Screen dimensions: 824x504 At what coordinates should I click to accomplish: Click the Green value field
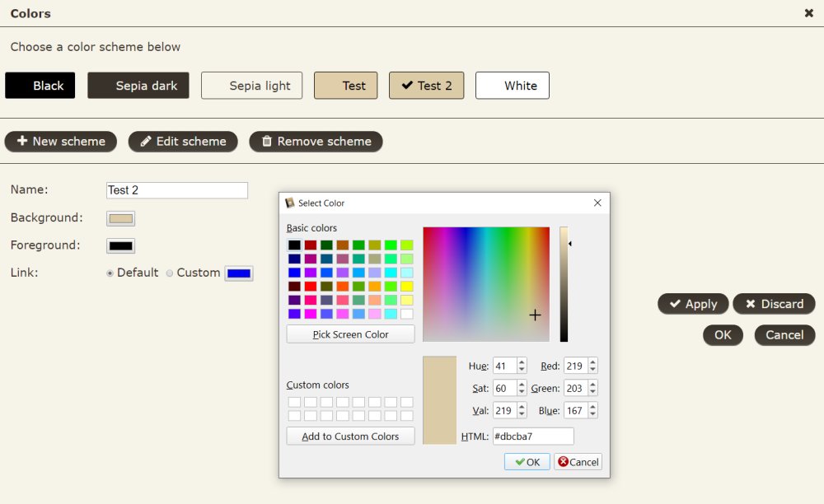pyautogui.click(x=576, y=389)
